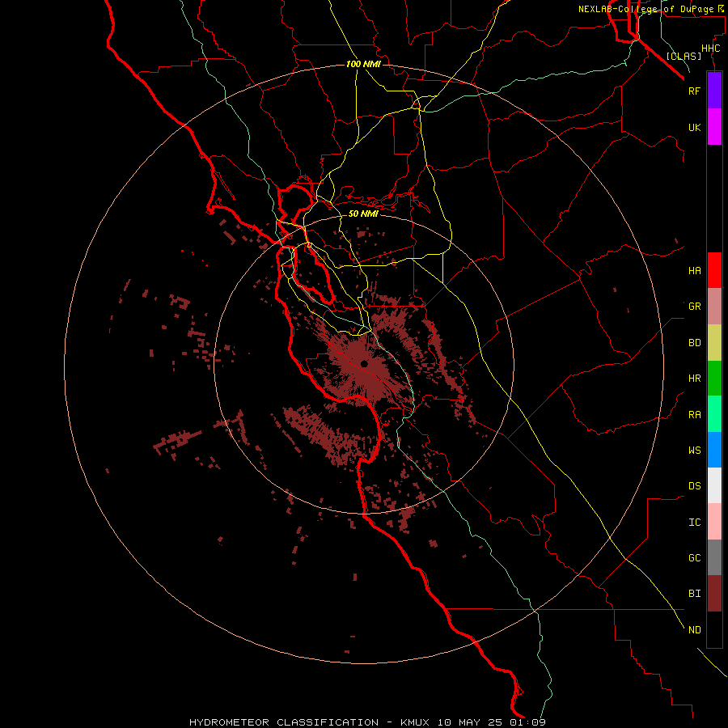Viewport: 728px width, 728px height.
Task: Click the KMUX station identifier in caption
Action: point(417,722)
